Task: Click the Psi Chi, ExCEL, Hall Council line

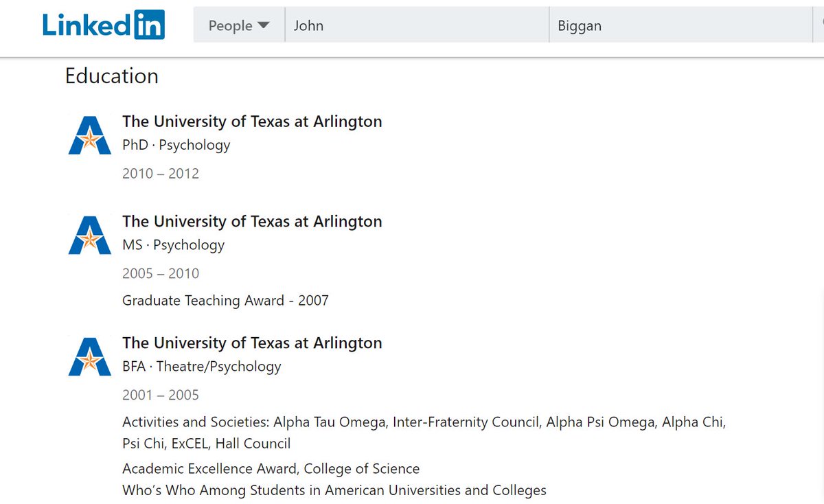Action: (x=207, y=444)
